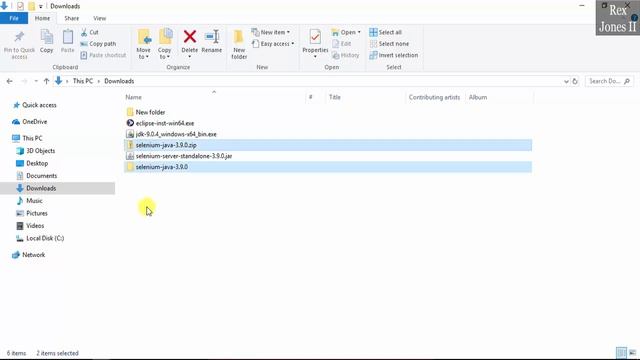Click the red Delete icon

(189, 37)
